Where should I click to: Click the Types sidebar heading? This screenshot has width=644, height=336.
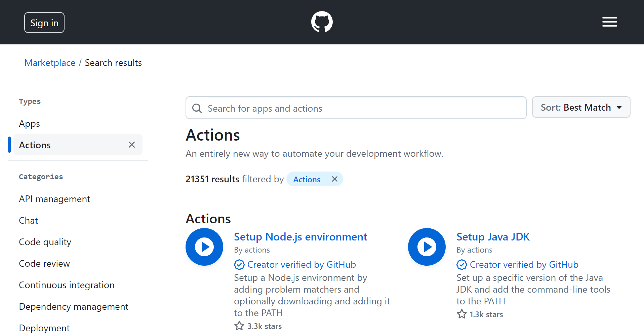tap(30, 102)
